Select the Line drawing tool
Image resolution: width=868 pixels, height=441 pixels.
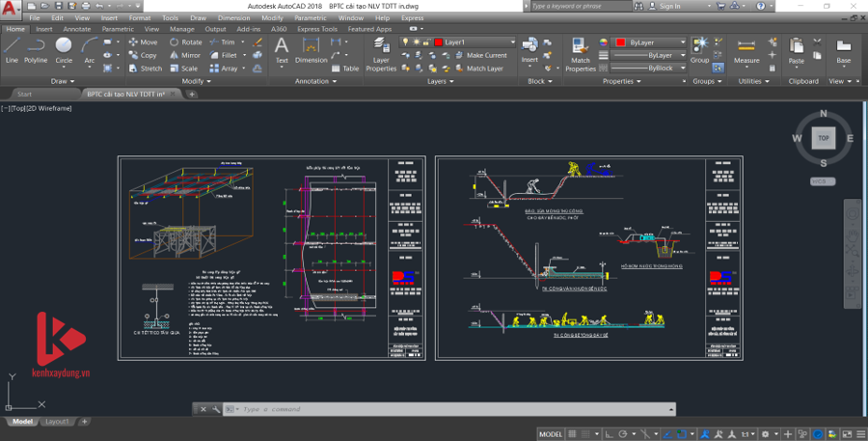point(12,49)
